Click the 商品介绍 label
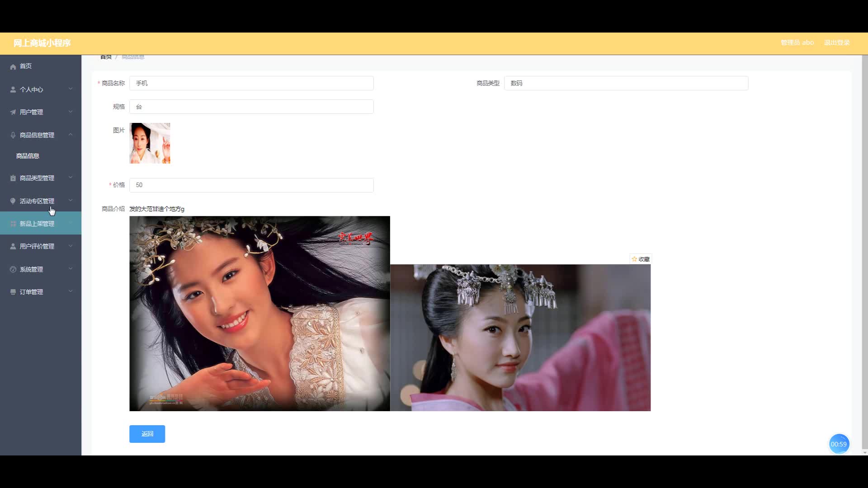This screenshot has width=868, height=488. (113, 209)
